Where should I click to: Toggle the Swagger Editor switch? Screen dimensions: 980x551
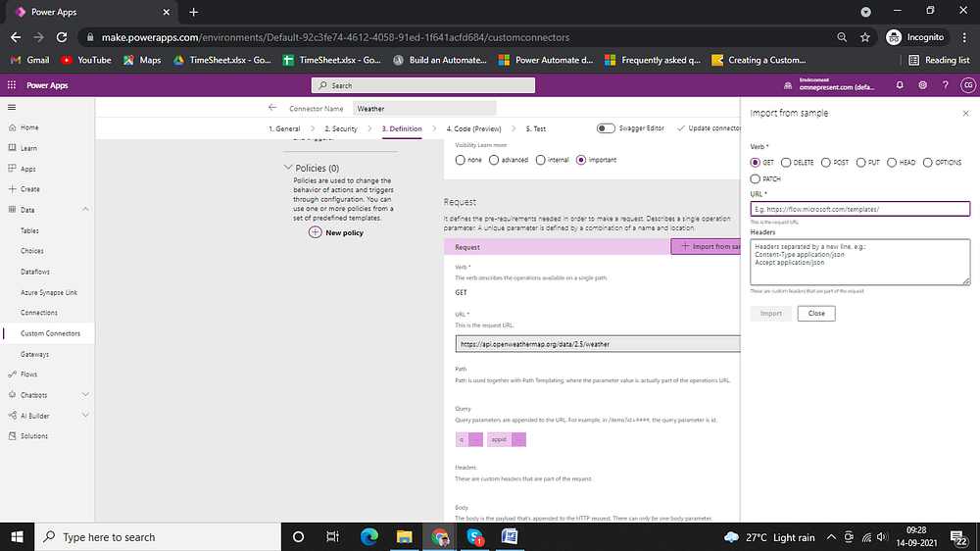(606, 128)
